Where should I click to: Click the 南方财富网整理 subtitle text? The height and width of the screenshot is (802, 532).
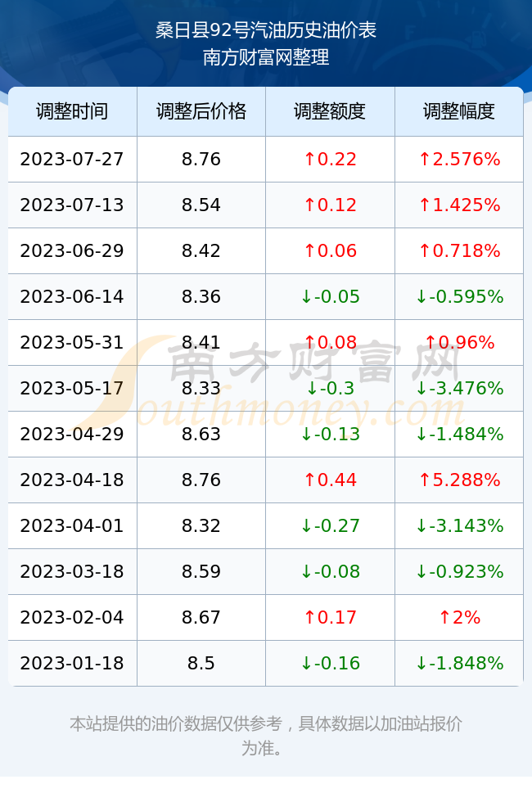point(266,56)
